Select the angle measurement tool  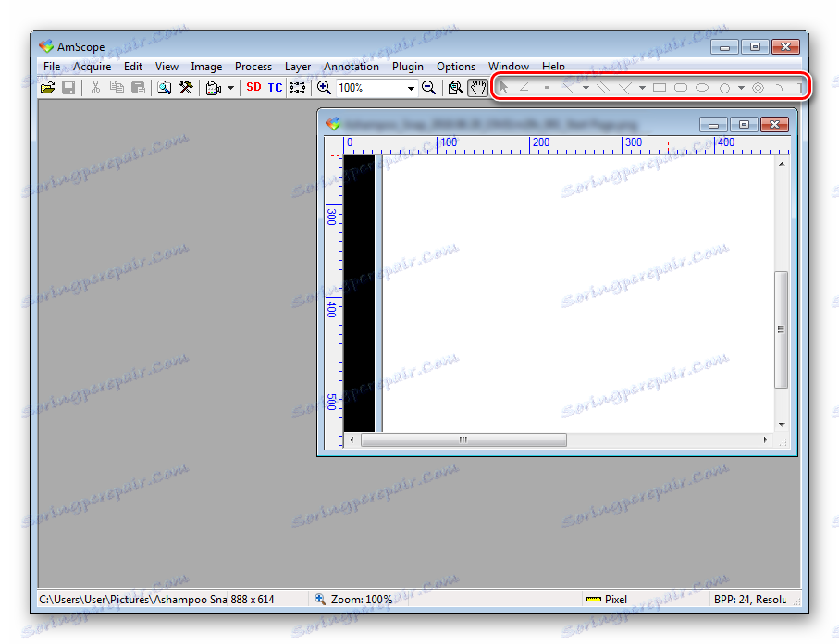click(x=524, y=87)
